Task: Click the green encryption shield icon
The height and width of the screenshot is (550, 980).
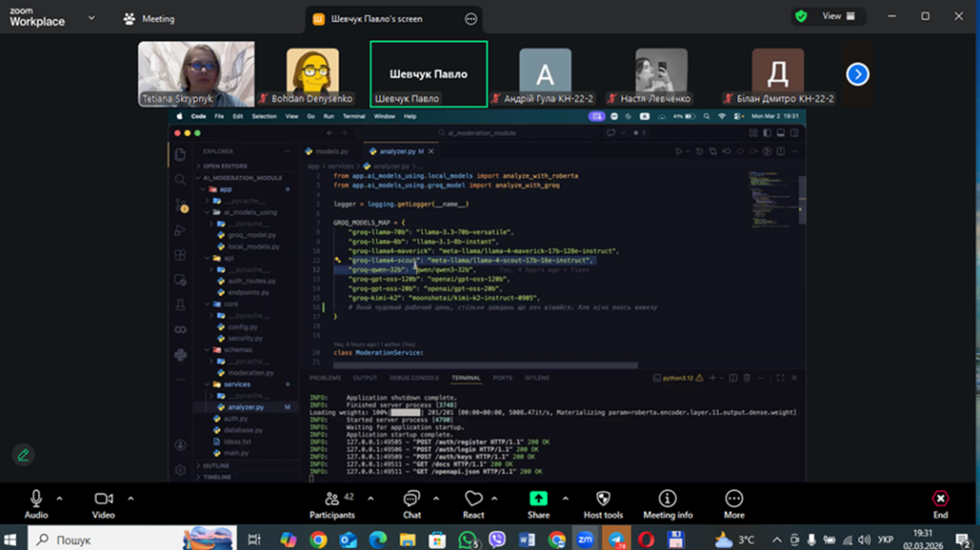Action: click(801, 16)
